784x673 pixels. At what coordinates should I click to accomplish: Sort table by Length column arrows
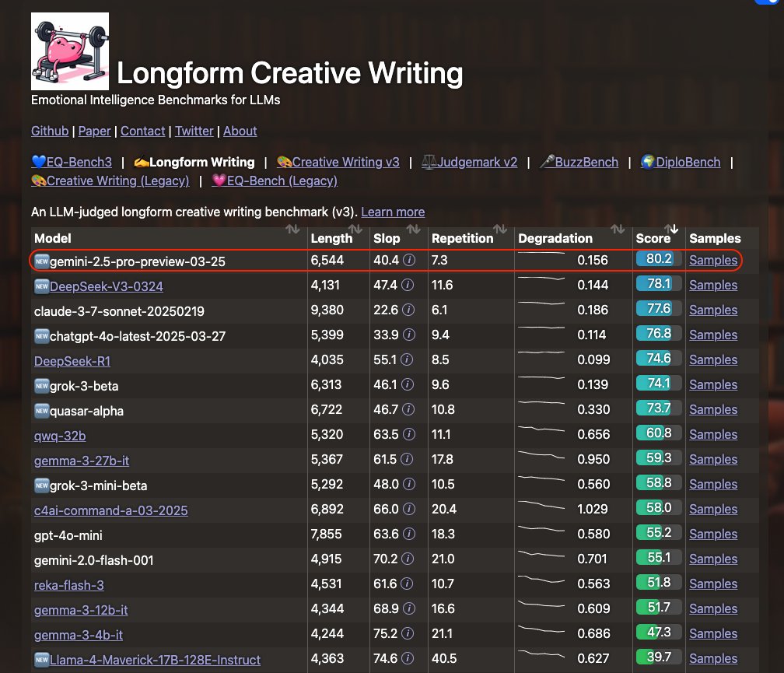coord(355,229)
